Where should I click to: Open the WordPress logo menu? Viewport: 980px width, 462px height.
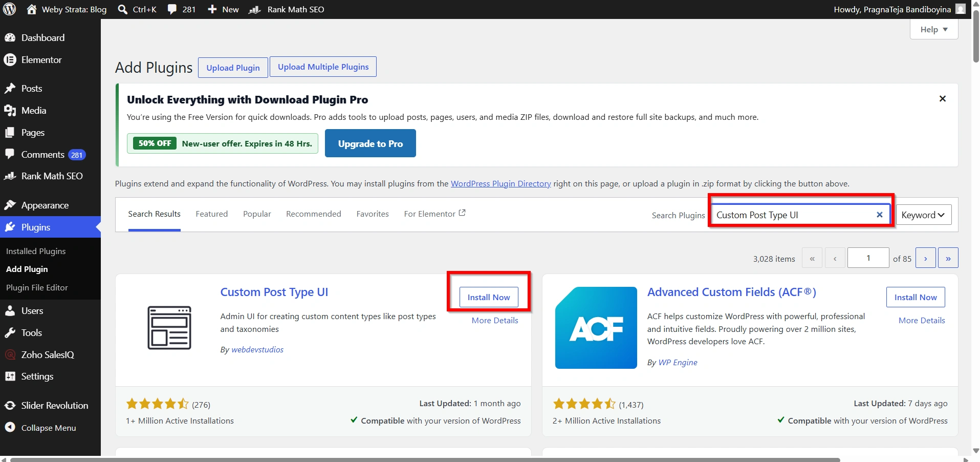click(10, 9)
